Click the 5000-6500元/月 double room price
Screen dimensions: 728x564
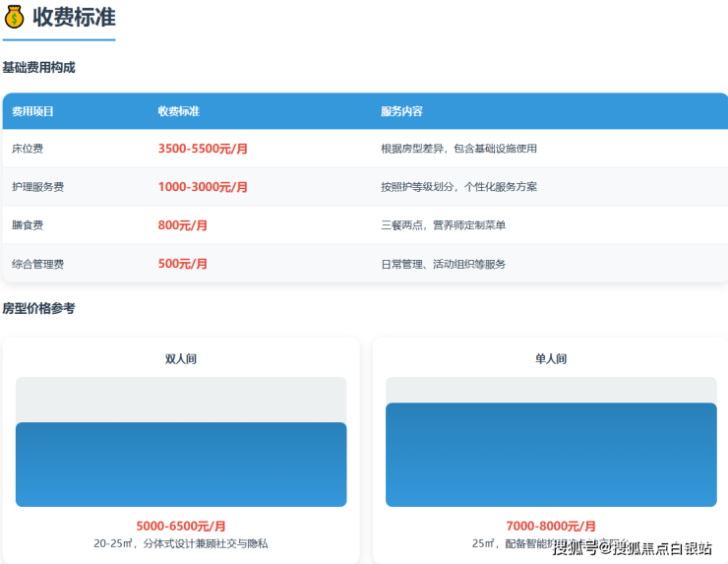181,527
